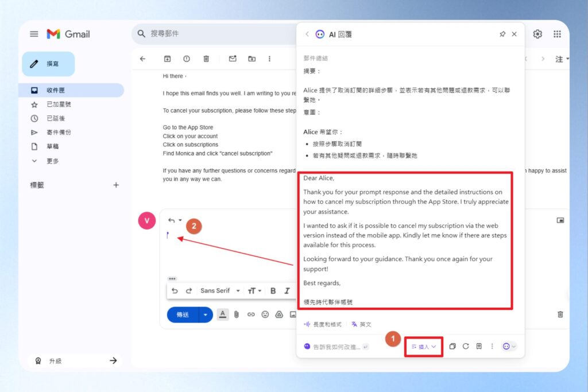Screen dimensions: 588x392
Task: Toggle formatting options with underlined A button
Action: [222, 315]
